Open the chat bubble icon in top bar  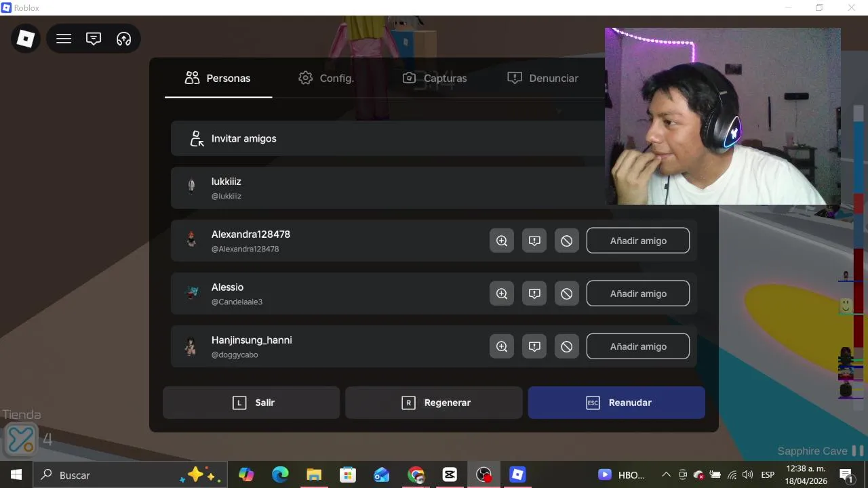point(94,39)
